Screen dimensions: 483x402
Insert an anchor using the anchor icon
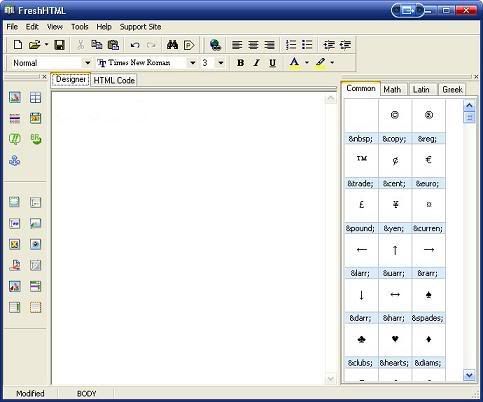point(15,161)
